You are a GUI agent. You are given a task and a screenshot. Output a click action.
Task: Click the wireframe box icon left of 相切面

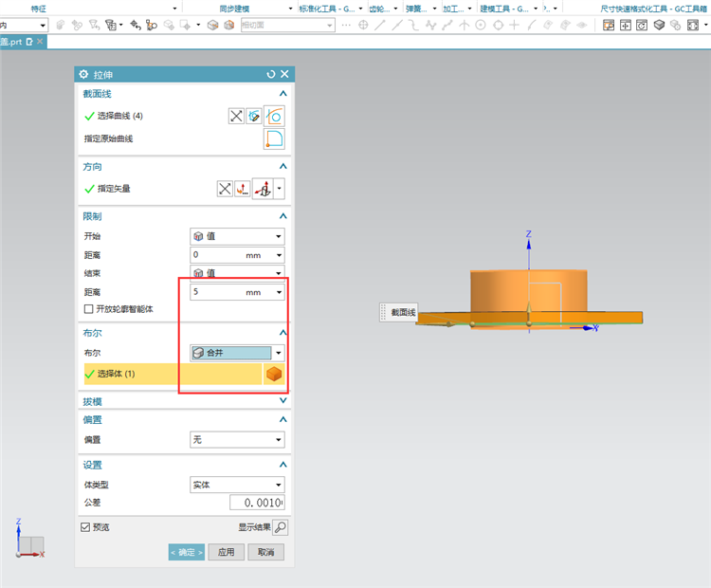click(212, 25)
